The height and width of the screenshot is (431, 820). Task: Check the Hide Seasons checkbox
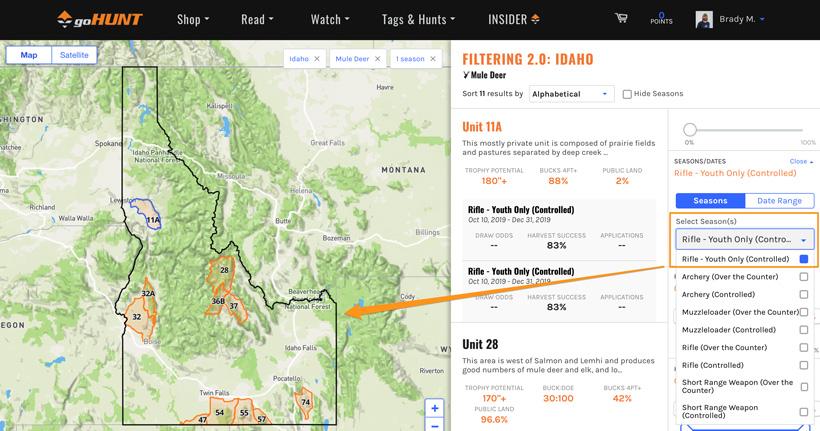pyautogui.click(x=627, y=94)
